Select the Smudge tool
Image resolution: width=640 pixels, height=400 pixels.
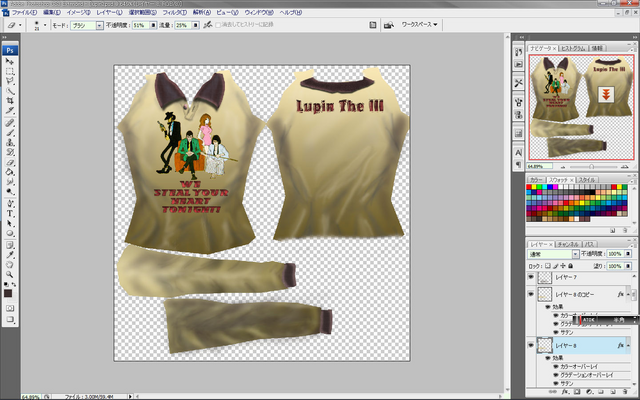point(10,182)
